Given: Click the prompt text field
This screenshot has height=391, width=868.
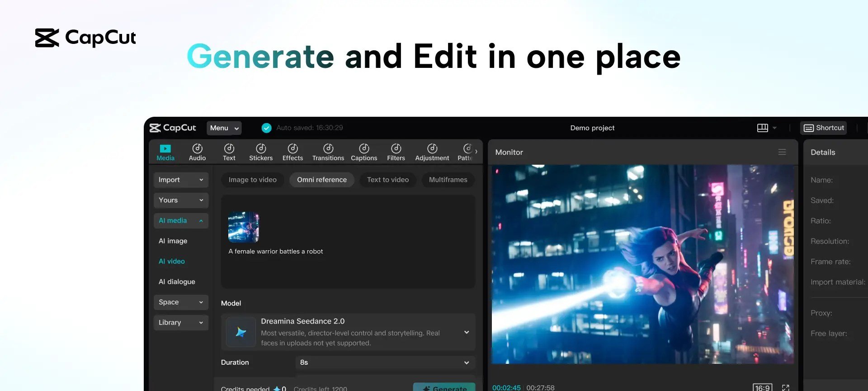Looking at the screenshot, I should click(x=348, y=242).
